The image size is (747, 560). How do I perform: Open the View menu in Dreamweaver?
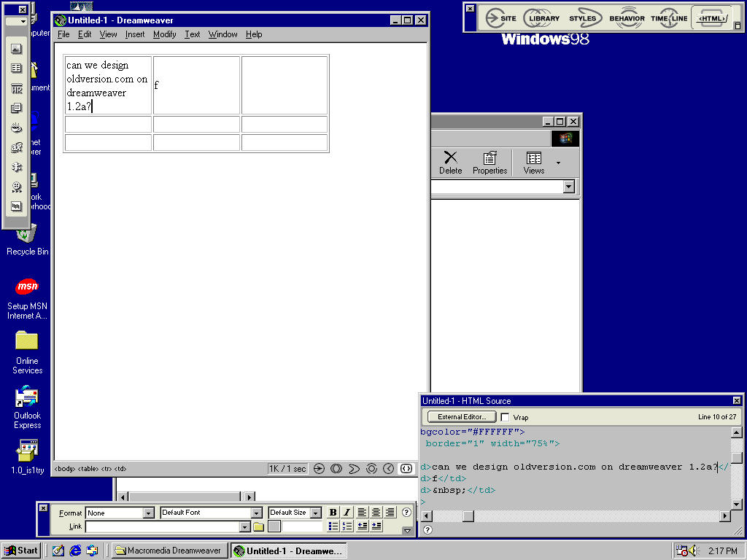click(108, 34)
